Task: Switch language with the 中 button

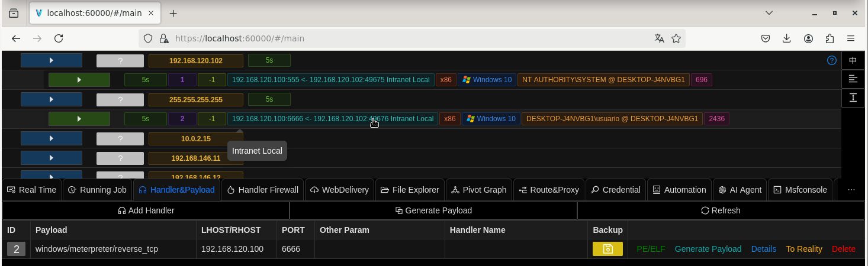Action: coord(853,60)
